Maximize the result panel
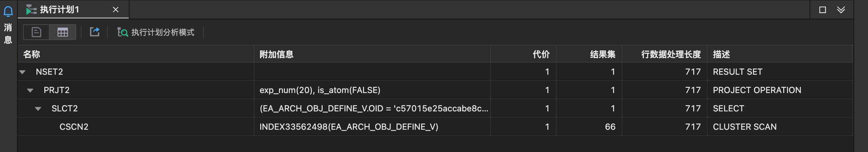 point(823,10)
